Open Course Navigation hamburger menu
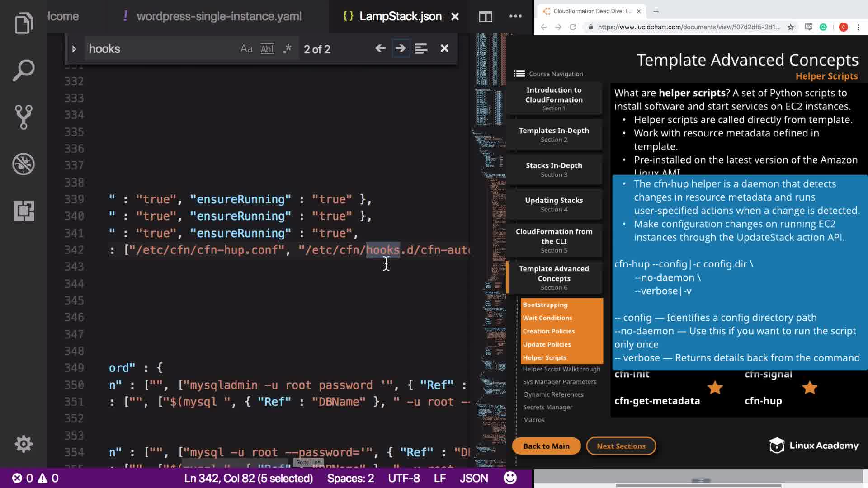Screen dimensions: 868x488 click(519, 74)
